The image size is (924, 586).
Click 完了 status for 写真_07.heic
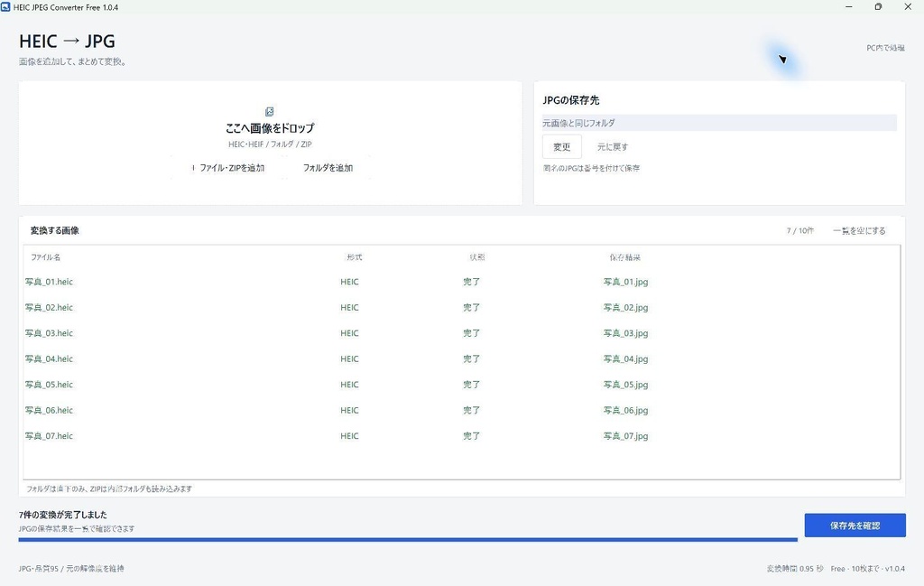[x=471, y=436]
